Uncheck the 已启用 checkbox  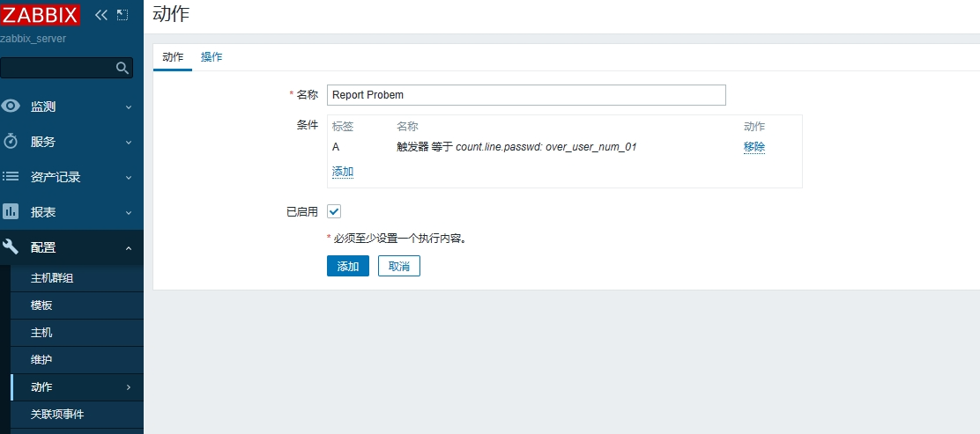(x=334, y=211)
